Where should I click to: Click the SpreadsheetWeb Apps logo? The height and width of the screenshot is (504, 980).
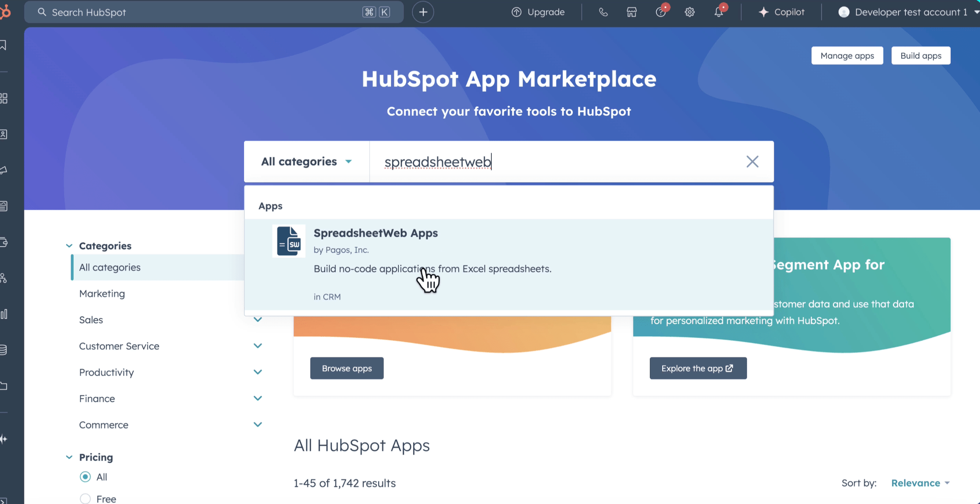point(289,241)
